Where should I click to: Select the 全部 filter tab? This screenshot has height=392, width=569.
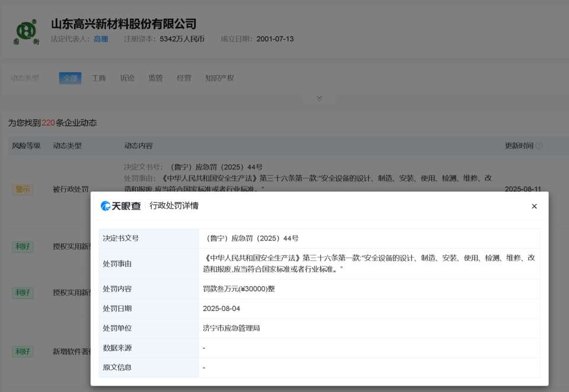pyautogui.click(x=70, y=78)
